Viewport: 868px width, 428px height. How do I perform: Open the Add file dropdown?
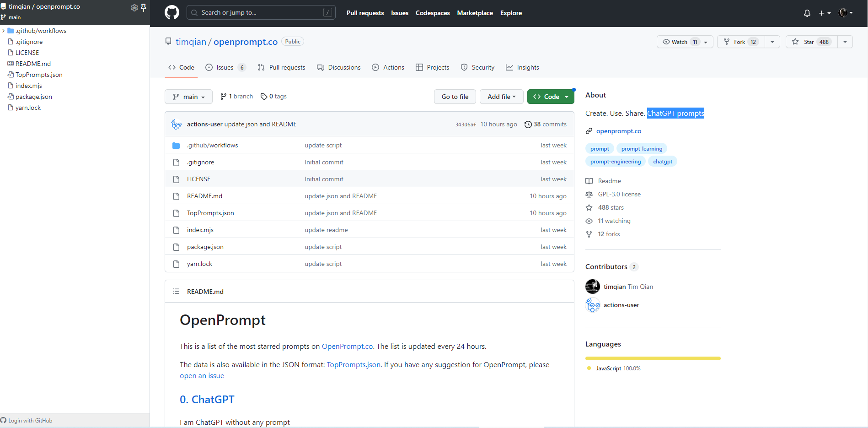pos(502,97)
